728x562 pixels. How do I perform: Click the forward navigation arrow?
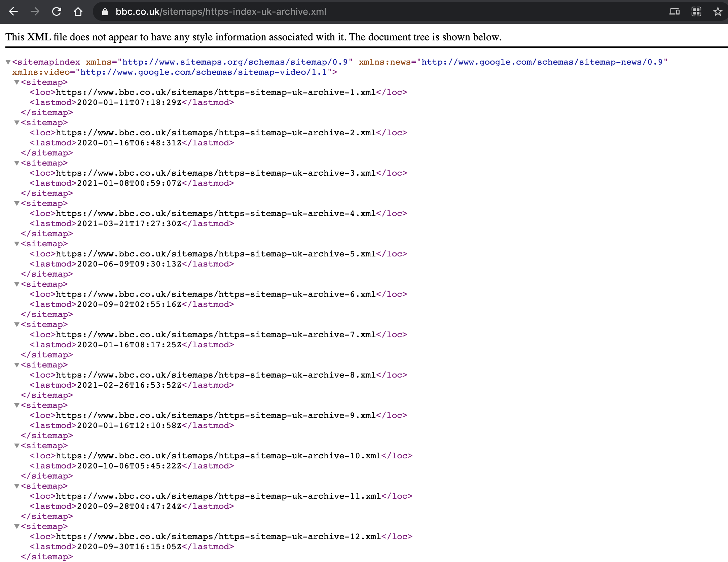pyautogui.click(x=35, y=12)
